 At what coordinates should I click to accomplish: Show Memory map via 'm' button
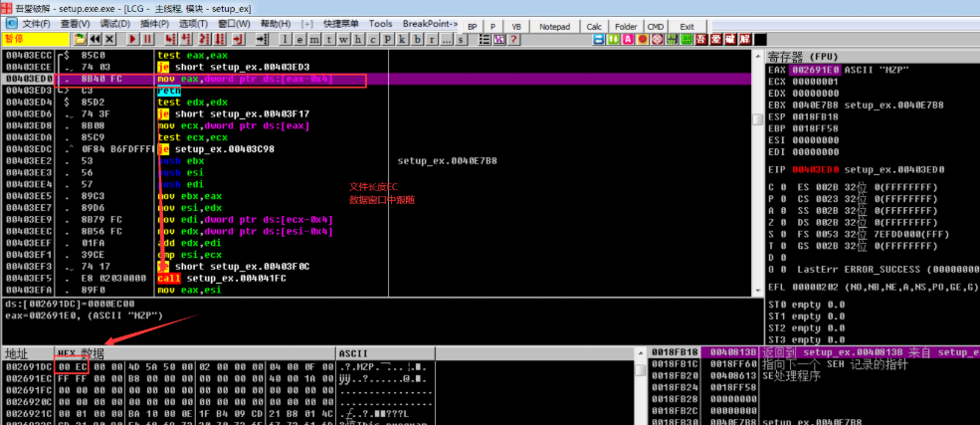click(314, 40)
